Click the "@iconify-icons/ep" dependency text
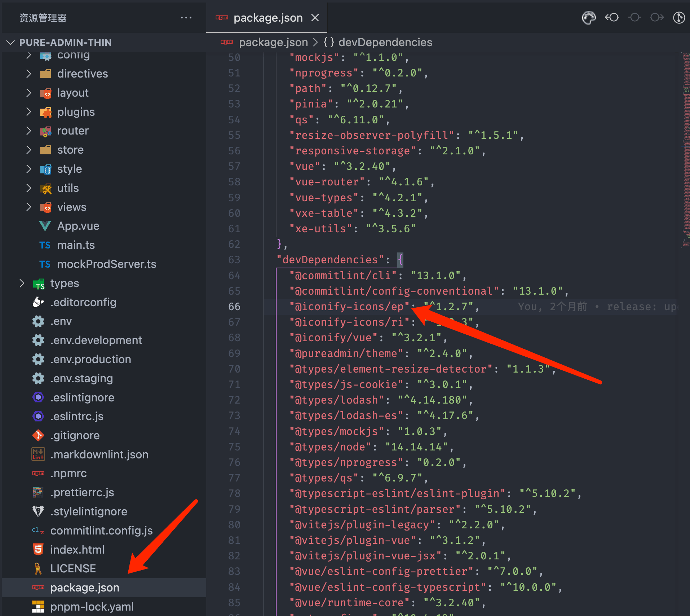690x616 pixels. coord(349,307)
